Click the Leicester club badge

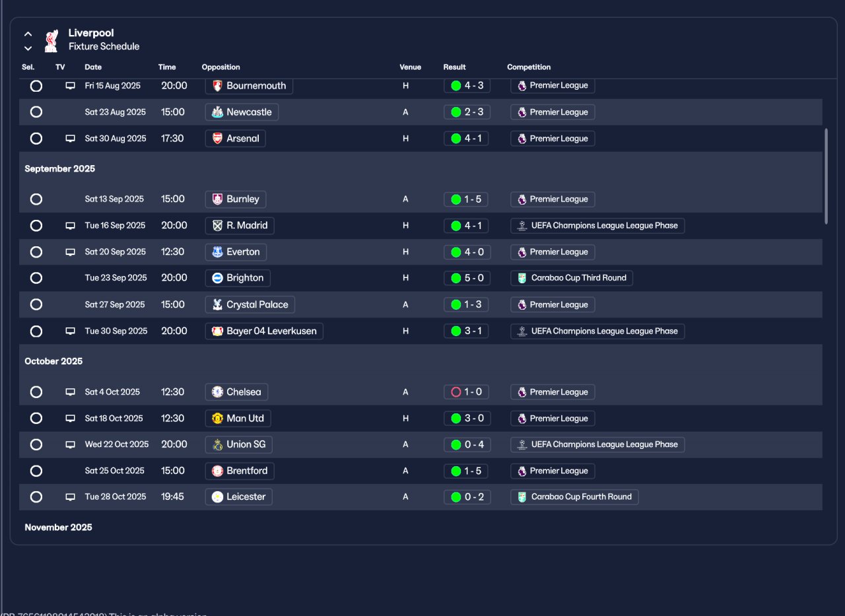pos(217,497)
